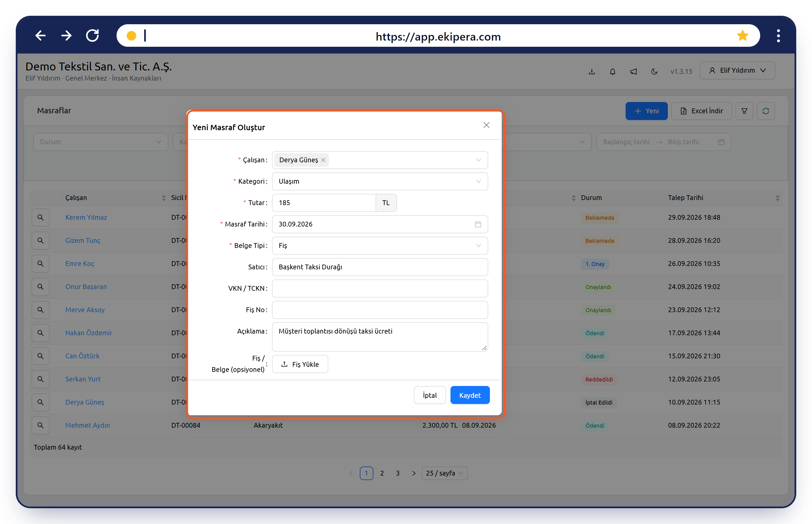Viewport: 812px width, 524px height.
Task: Open the Elif Yıldırım user menu
Action: click(737, 70)
